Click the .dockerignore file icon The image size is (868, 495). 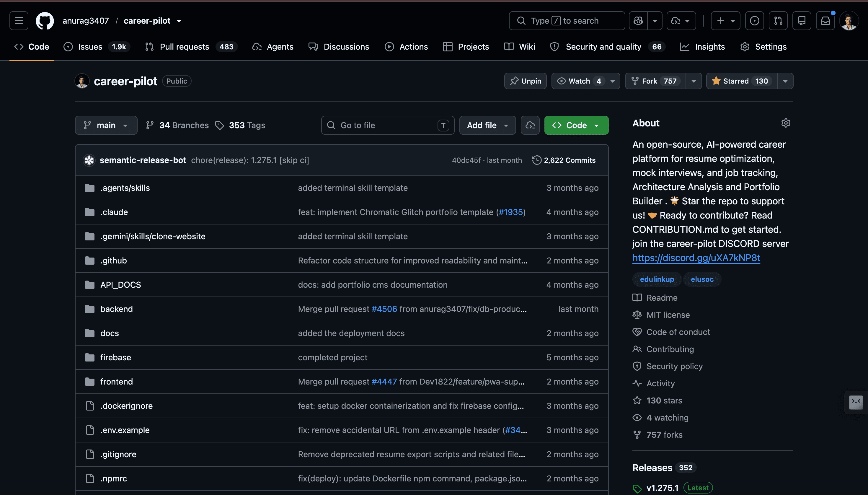coord(90,406)
